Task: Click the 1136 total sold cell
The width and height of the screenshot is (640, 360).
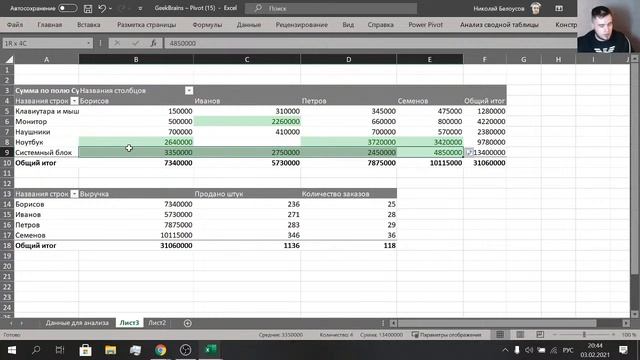Action: coord(247,245)
